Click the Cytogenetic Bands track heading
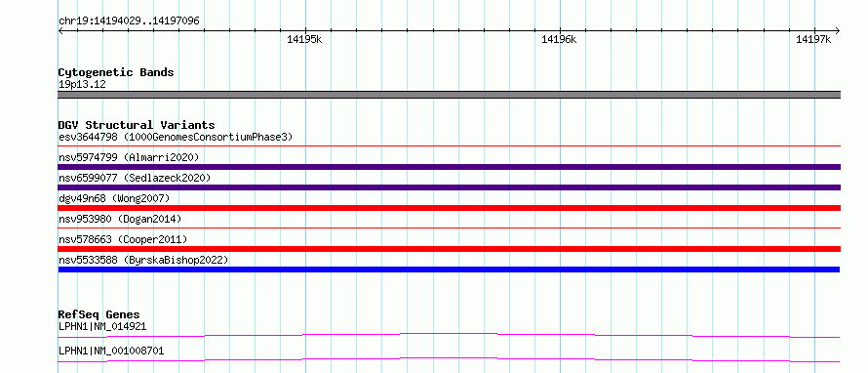The width and height of the screenshot is (868, 373). [116, 72]
